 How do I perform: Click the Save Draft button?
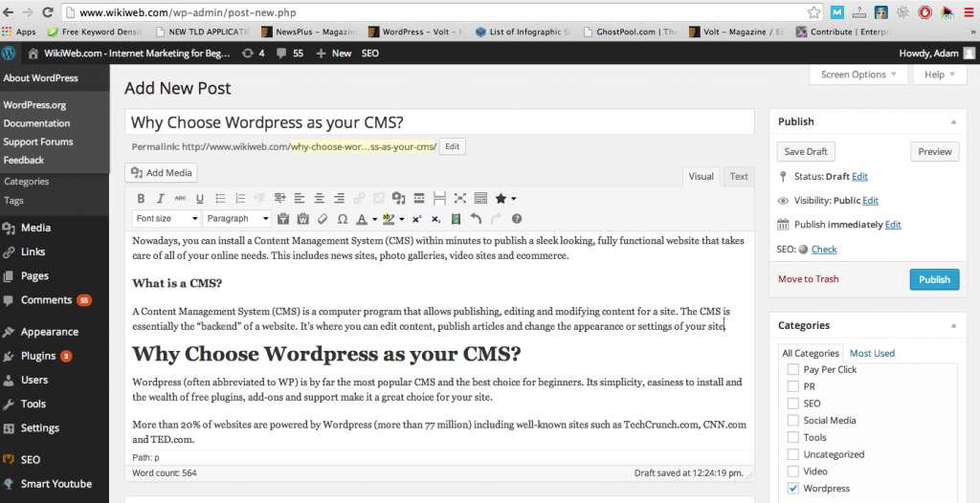806,151
